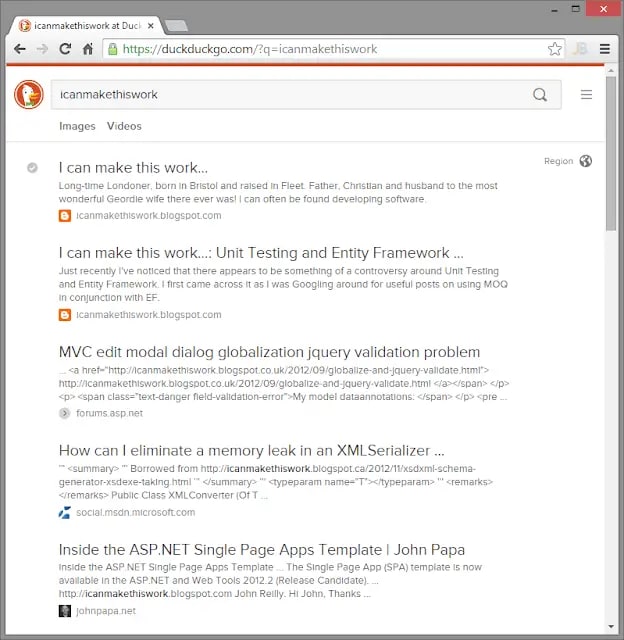Click icanmakethiswork.blogspot.com under first result
Viewport: 624px width, 640px height.
click(x=149, y=216)
